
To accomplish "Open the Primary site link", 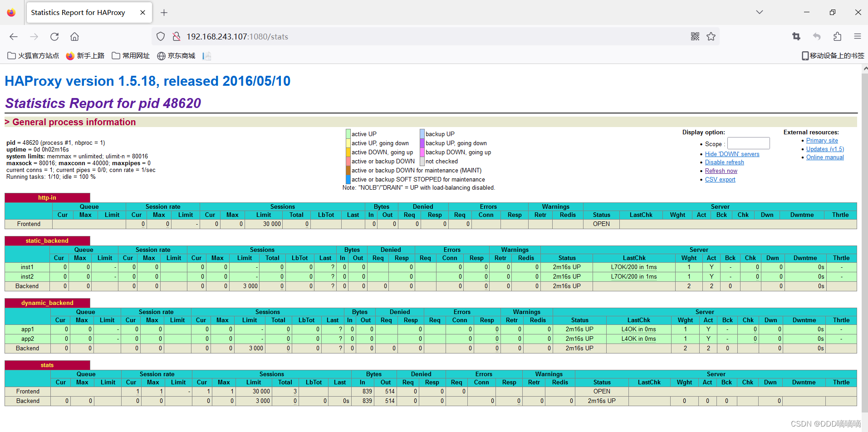I will click(822, 141).
